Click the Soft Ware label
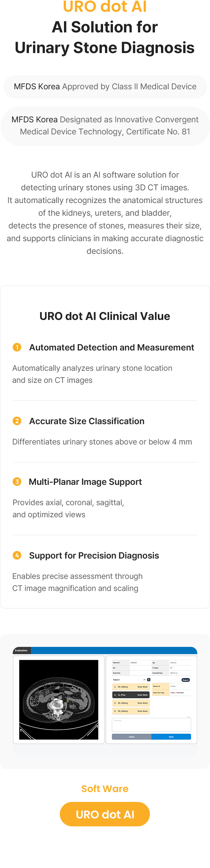The image size is (210, 868). (x=105, y=789)
